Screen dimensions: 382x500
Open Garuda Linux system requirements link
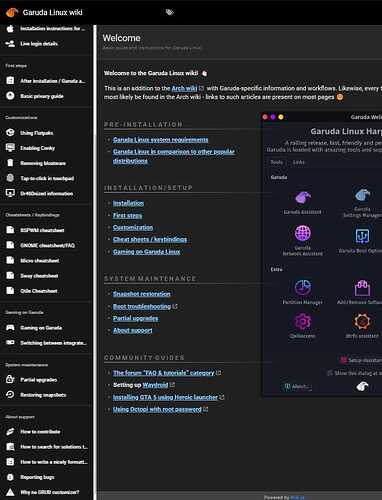click(160, 140)
